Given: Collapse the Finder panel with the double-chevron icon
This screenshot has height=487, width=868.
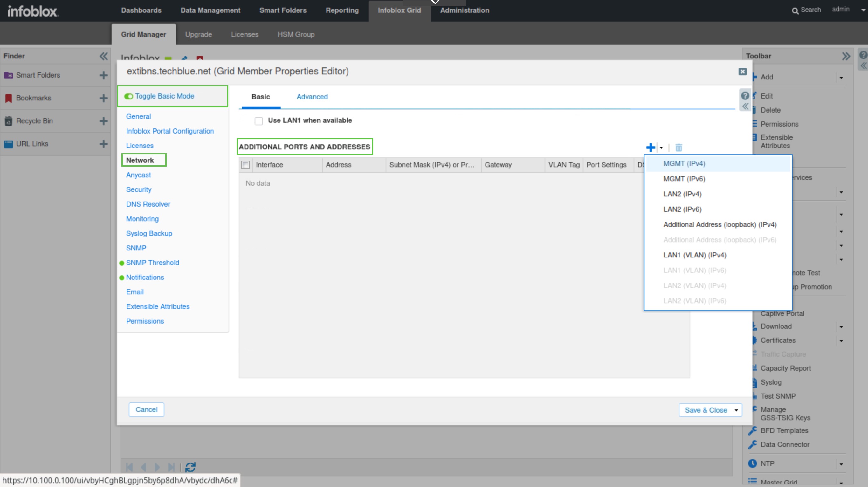Looking at the screenshot, I should [x=103, y=56].
